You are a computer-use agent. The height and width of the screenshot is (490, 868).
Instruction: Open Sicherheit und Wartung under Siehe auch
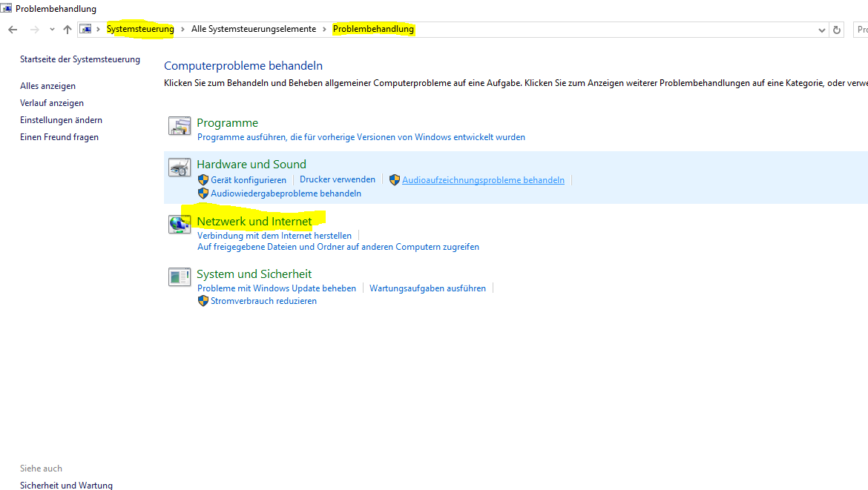(66, 485)
